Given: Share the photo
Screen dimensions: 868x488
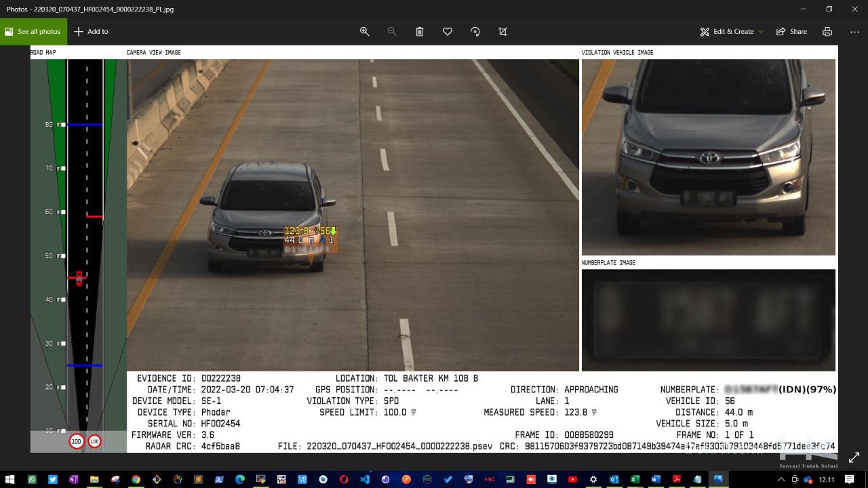Looking at the screenshot, I should [791, 32].
